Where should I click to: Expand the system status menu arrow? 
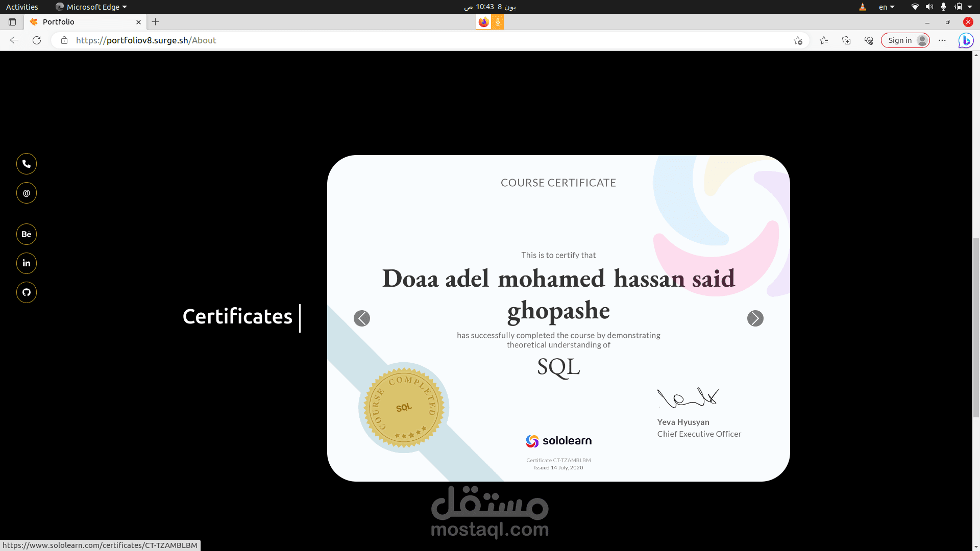[970, 7]
